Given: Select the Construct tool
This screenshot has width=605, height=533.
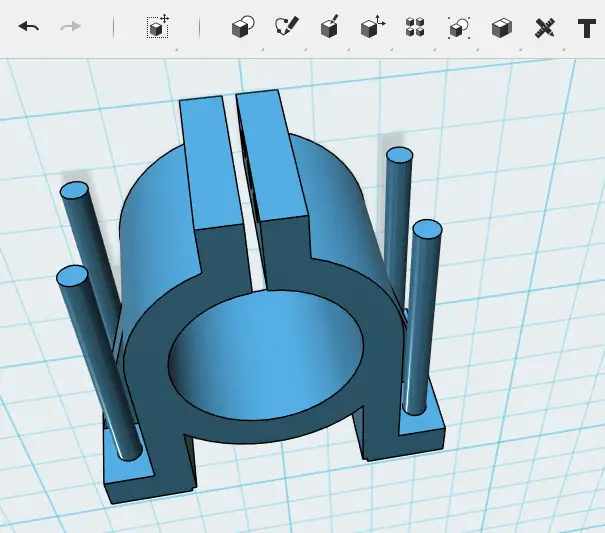Looking at the screenshot, I should 330,27.
